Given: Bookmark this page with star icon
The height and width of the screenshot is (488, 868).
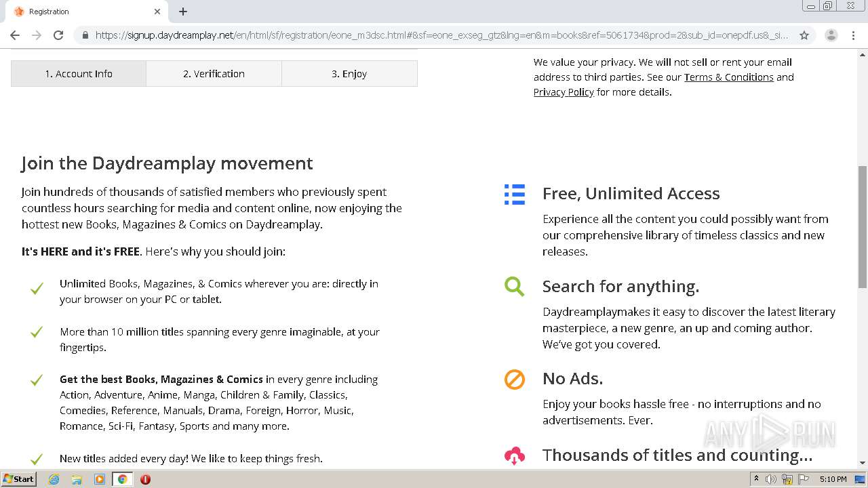Looking at the screenshot, I should tap(804, 35).
